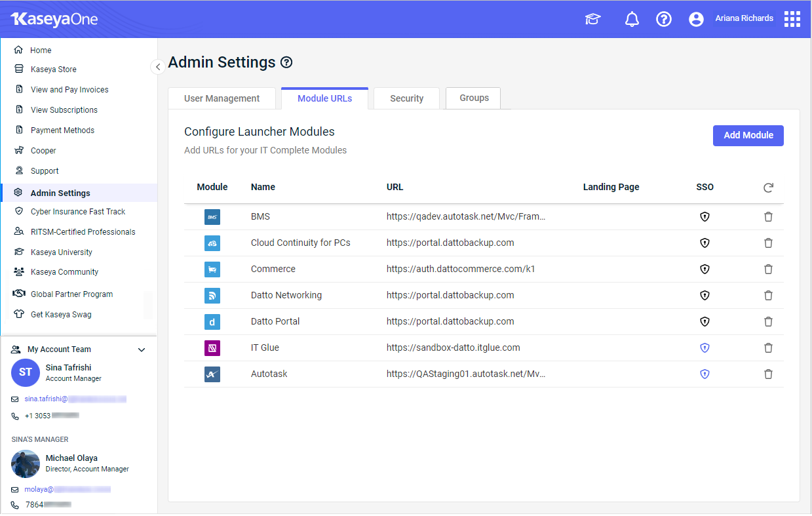Delete the BMS module with trash icon
812x516 pixels.
click(768, 216)
